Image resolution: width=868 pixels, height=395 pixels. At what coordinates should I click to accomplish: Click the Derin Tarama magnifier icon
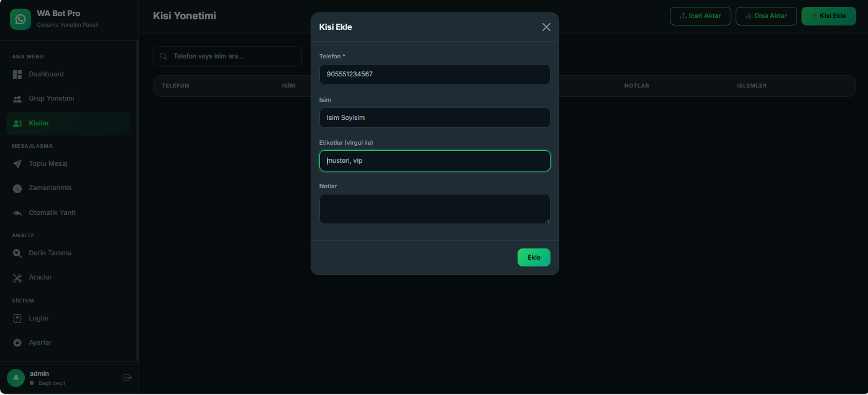pos(17,253)
